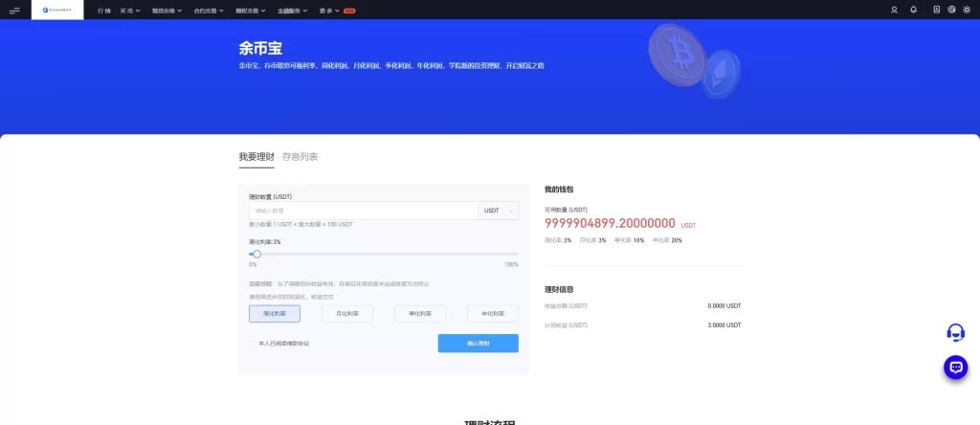980x425 pixels.
Task: Select the 周化利率 weekly rate option
Action: point(275,314)
